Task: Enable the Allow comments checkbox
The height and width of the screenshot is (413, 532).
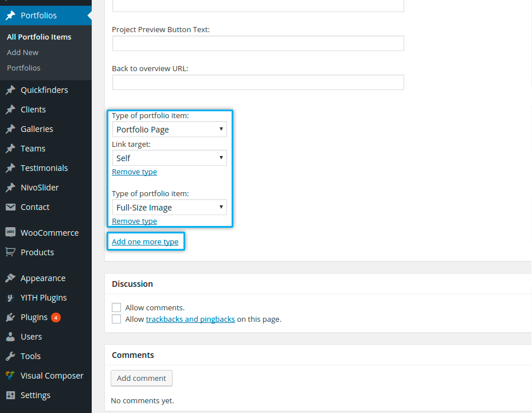Action: tap(116, 307)
